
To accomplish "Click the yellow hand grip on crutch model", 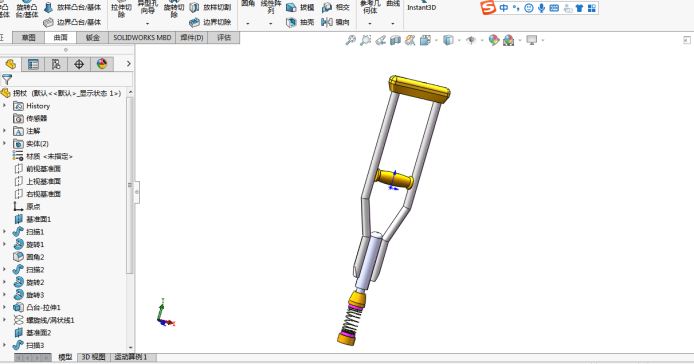I will pyautogui.click(x=394, y=178).
